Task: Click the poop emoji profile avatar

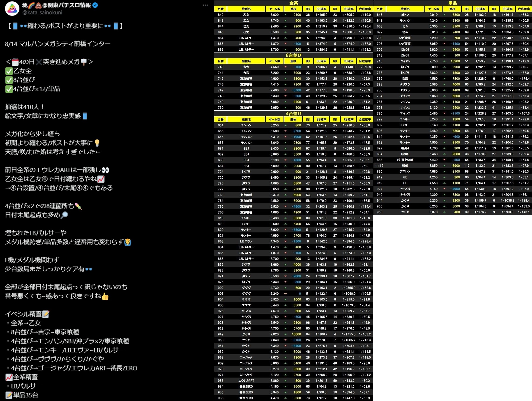Action: pos(12,8)
